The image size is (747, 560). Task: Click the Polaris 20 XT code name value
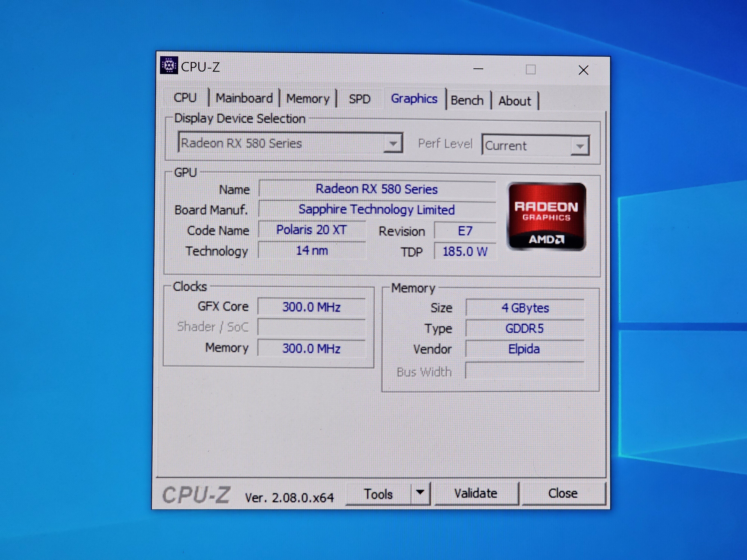(x=312, y=230)
